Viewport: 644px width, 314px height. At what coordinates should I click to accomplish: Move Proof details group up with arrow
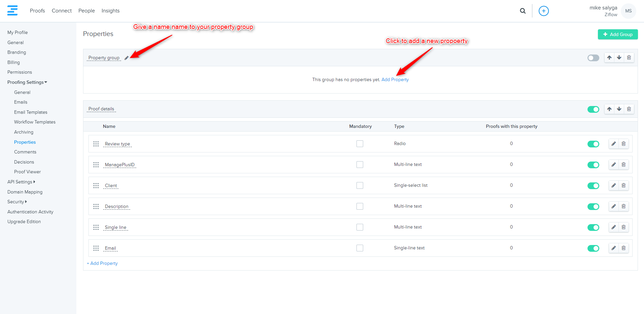[609, 109]
